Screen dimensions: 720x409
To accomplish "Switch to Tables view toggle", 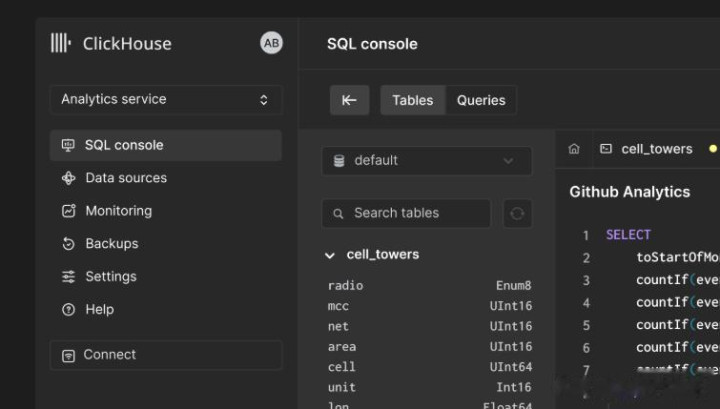I will click(x=412, y=100).
